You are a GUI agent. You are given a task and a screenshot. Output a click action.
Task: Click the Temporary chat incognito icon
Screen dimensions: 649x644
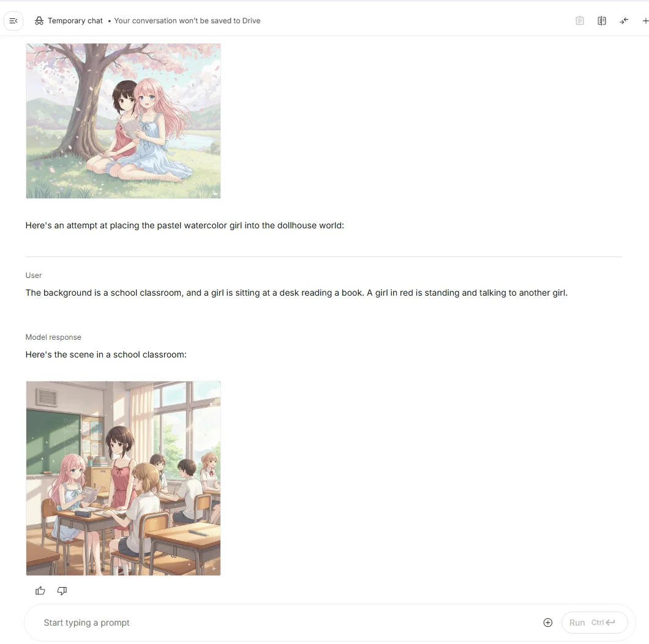[39, 21]
